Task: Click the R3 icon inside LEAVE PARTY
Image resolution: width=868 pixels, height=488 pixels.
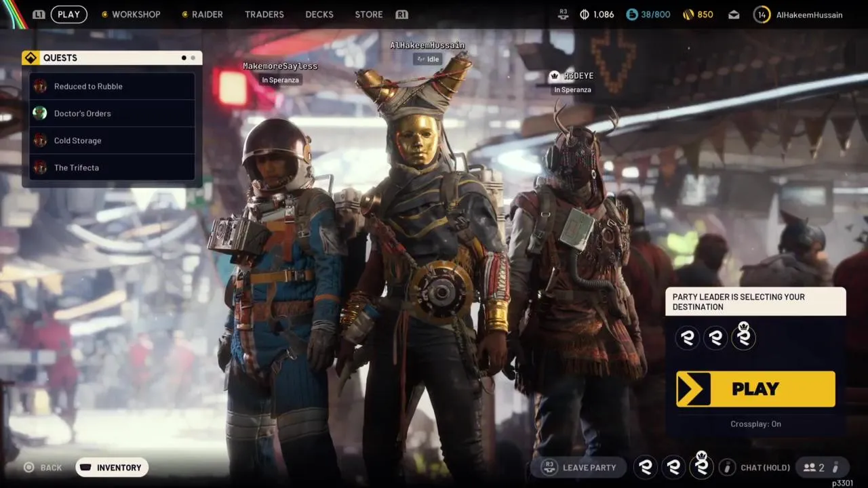Action: point(549,467)
